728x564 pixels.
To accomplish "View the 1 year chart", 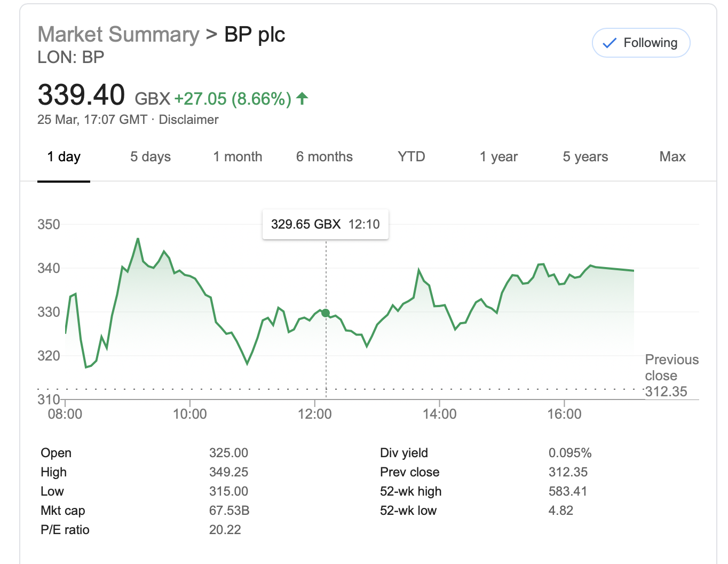I will coord(498,157).
